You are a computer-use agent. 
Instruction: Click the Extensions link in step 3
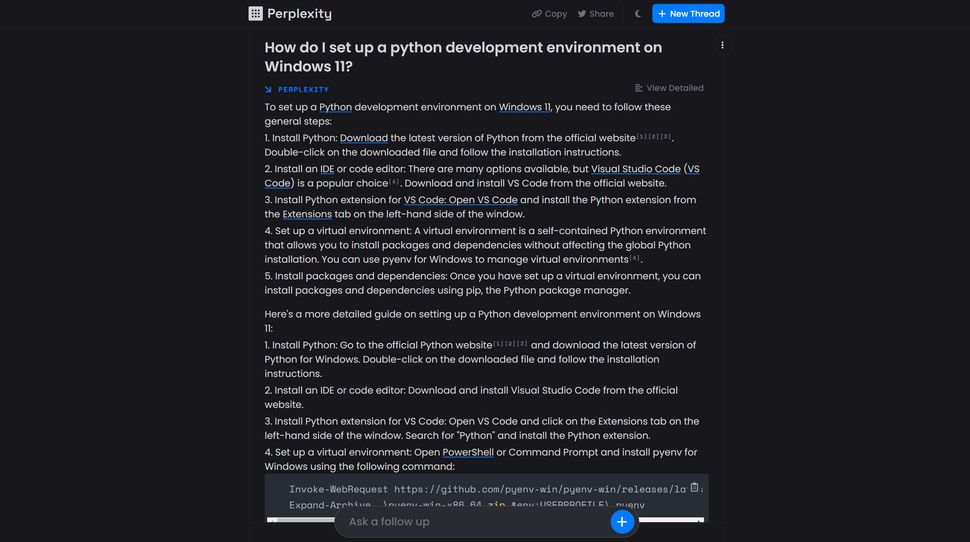[x=307, y=214]
